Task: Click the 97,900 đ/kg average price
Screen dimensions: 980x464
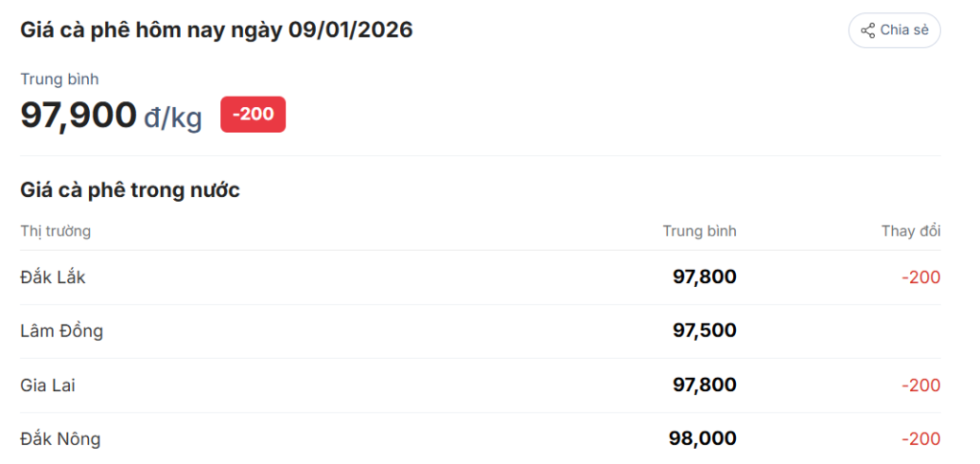Action: click(x=111, y=116)
